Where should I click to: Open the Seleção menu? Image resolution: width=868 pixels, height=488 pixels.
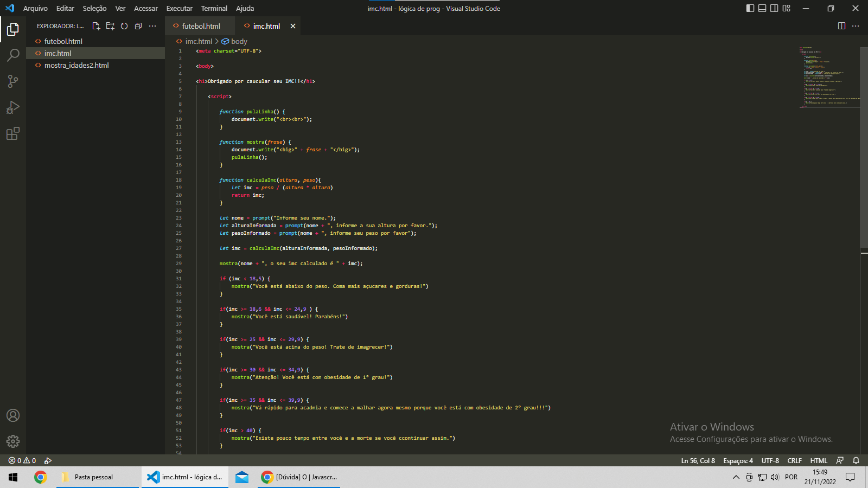click(94, 8)
